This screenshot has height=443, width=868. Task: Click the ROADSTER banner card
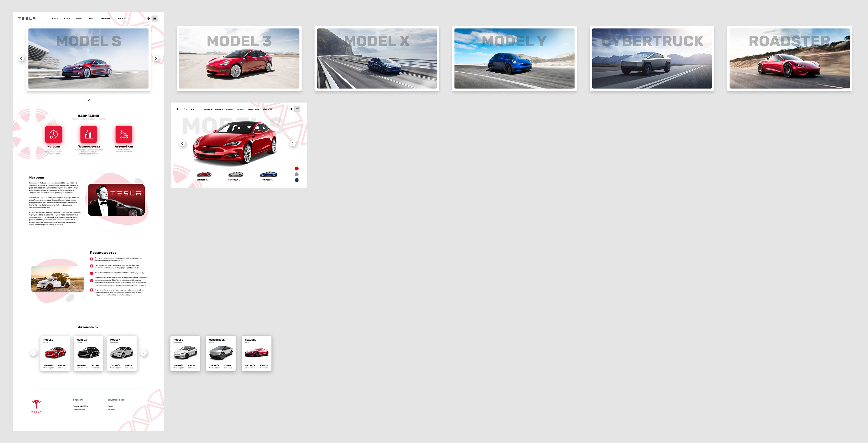point(789,58)
